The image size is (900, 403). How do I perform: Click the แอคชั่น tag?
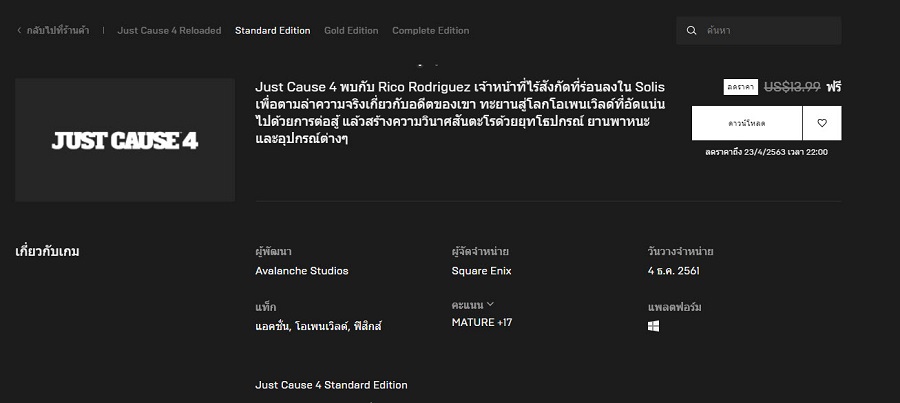[273, 327]
